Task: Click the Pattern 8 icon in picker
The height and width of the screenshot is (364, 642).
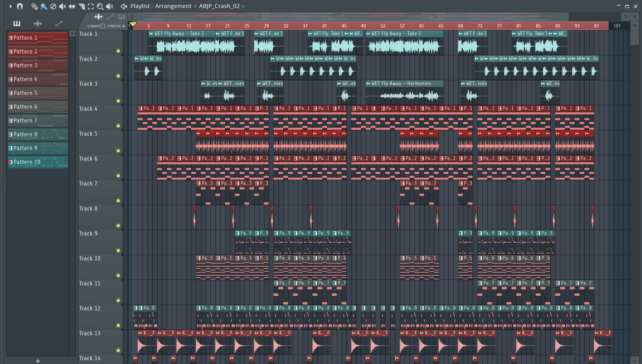Action: pos(10,135)
